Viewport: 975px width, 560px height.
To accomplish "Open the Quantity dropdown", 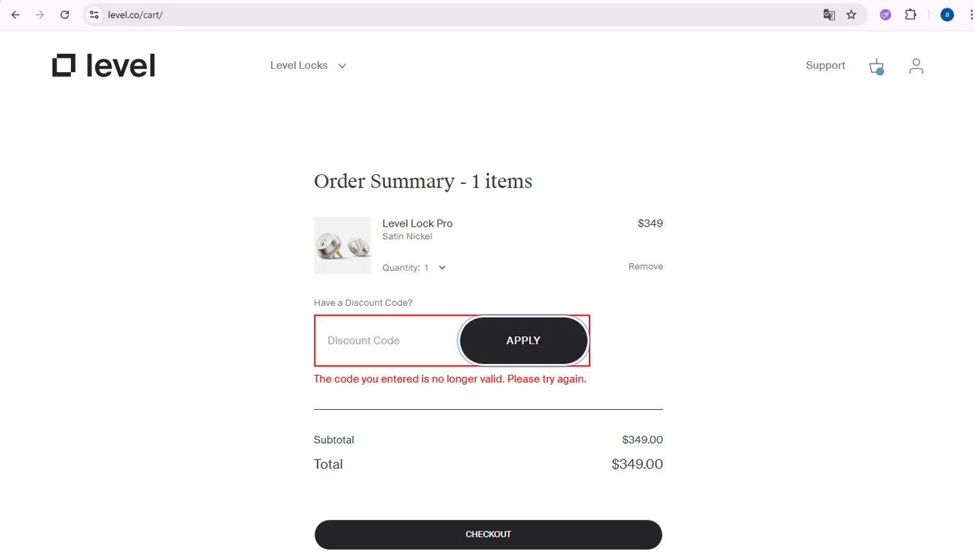I will tap(441, 268).
